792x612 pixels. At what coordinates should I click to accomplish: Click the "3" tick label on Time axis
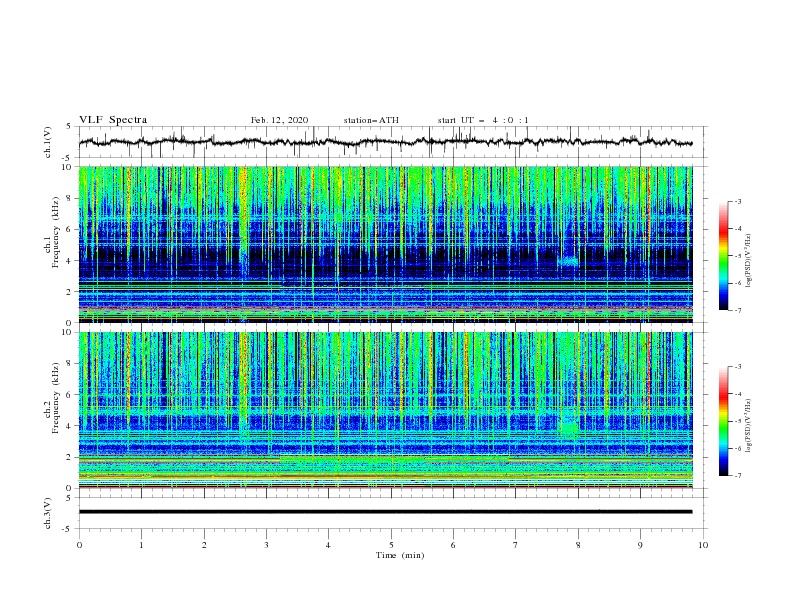click(x=266, y=545)
